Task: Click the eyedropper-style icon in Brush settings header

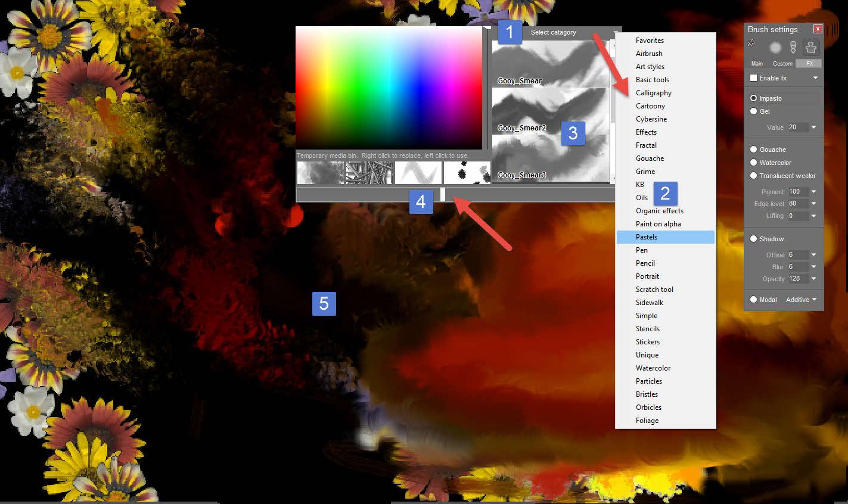Action: 793,47
